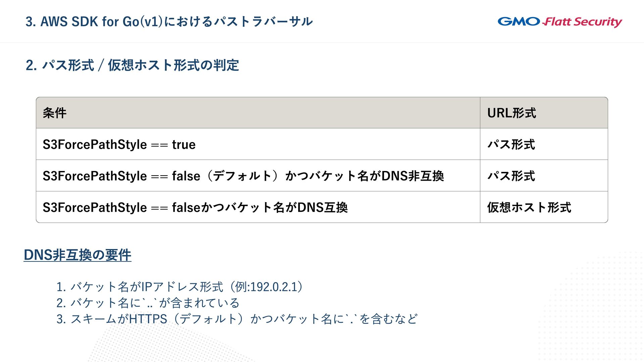Click list item 2 about `..` in the bucket name

point(148,303)
